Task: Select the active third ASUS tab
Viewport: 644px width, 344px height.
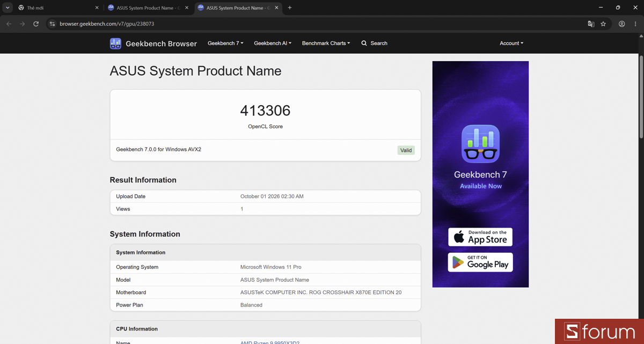Action: 237,8
